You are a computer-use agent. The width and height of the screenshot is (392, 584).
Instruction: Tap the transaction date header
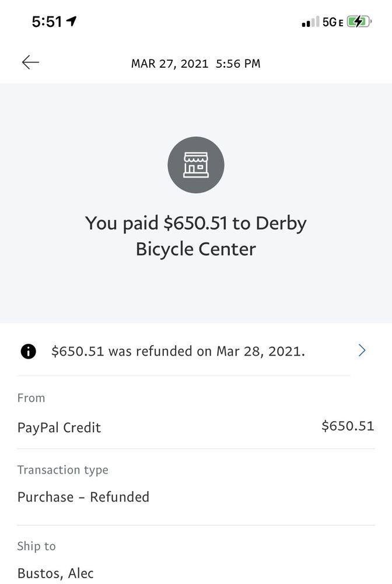pos(196,64)
